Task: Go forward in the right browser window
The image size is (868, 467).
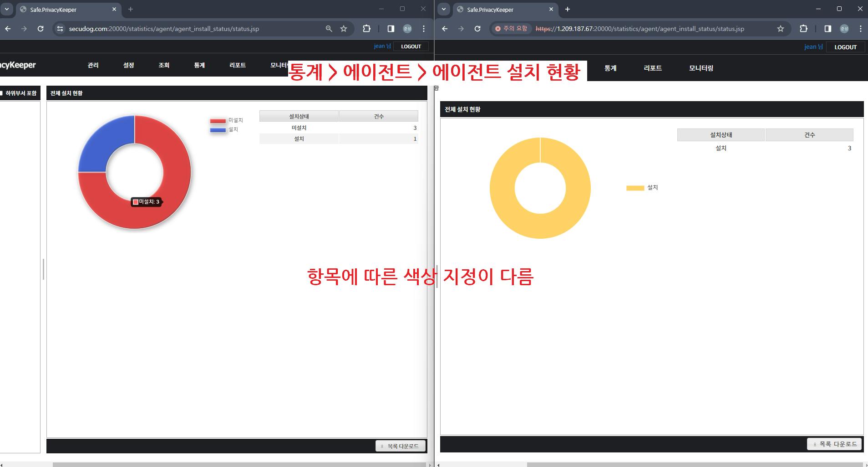Action: (x=461, y=29)
